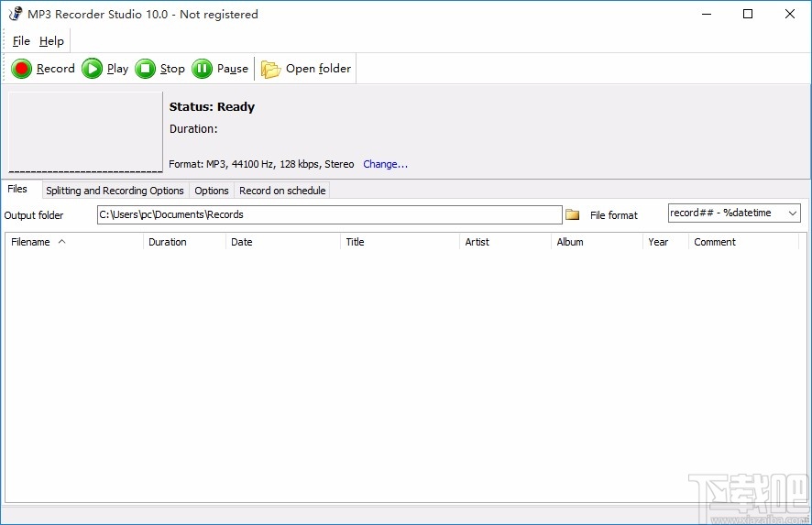The image size is (812, 525).
Task: Switch to the Options tab
Action: pos(211,191)
